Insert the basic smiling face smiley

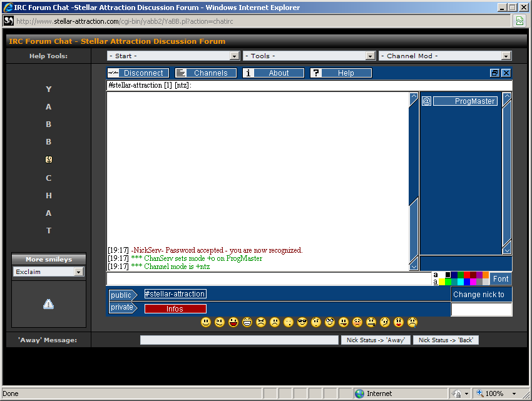pyautogui.click(x=206, y=322)
